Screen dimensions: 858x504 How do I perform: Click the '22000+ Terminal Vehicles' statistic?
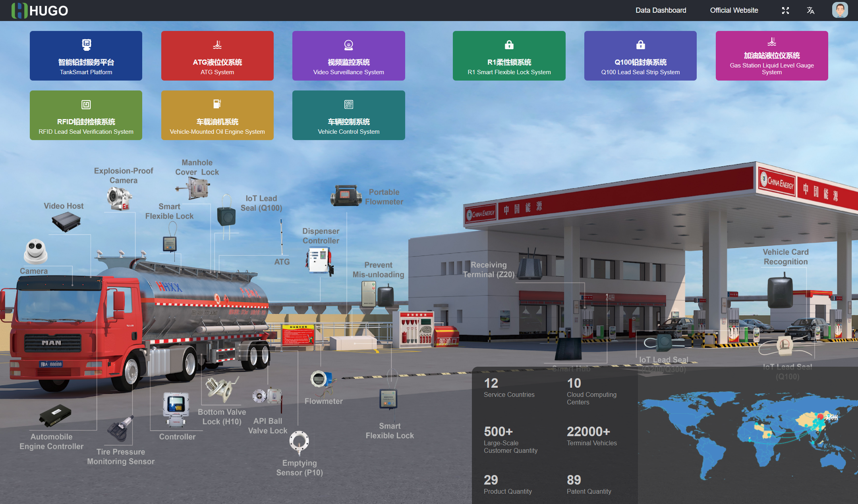592,436
